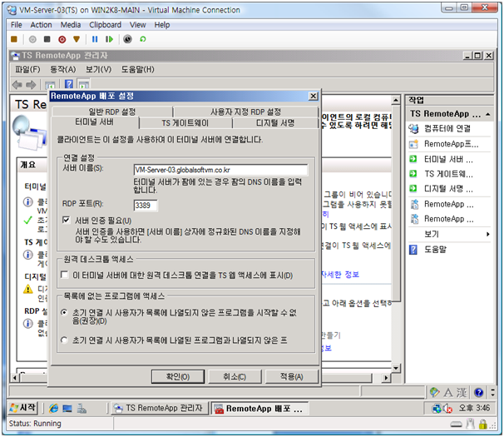Switch to TS 게이트웨이 tab
This screenshot has height=437, width=504.
click(185, 123)
